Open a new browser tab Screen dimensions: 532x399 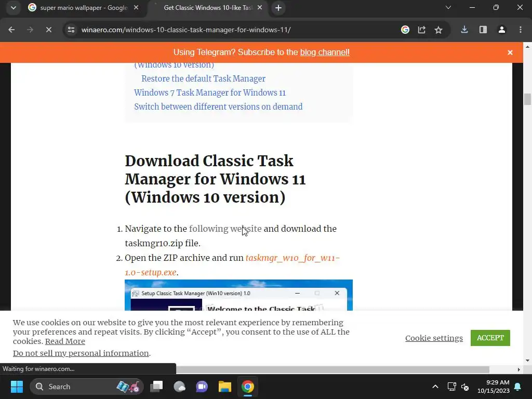click(278, 8)
